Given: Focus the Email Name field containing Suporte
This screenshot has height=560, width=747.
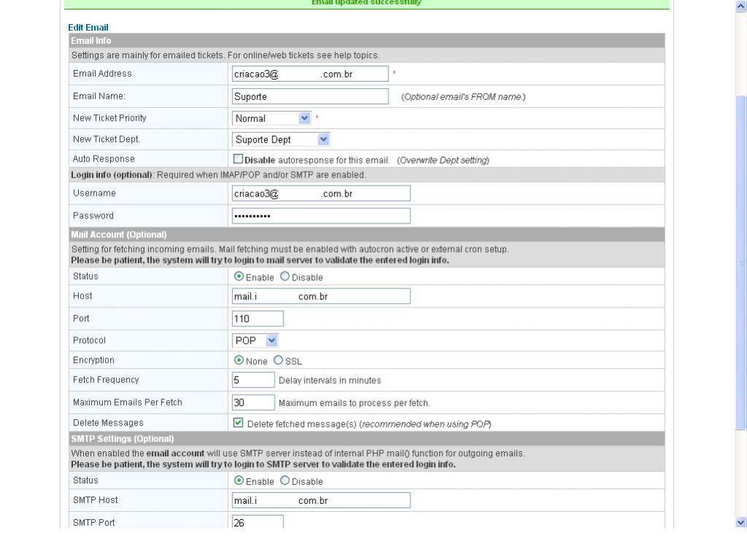Looking at the screenshot, I should click(310, 96).
